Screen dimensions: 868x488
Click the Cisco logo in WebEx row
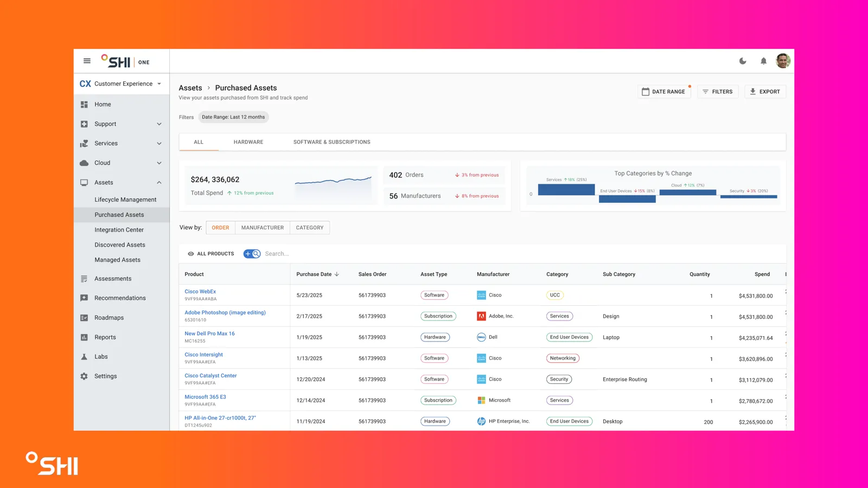[481, 295]
